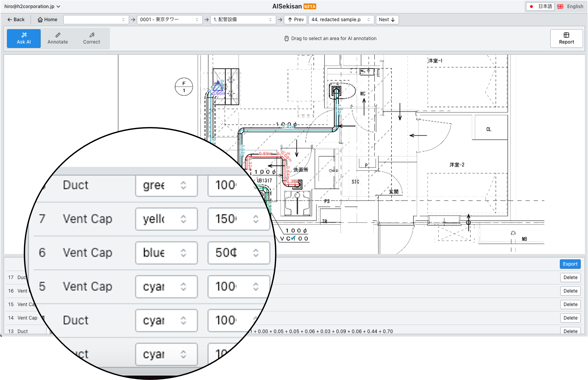Select the 日本語 language radio option

tap(531, 7)
